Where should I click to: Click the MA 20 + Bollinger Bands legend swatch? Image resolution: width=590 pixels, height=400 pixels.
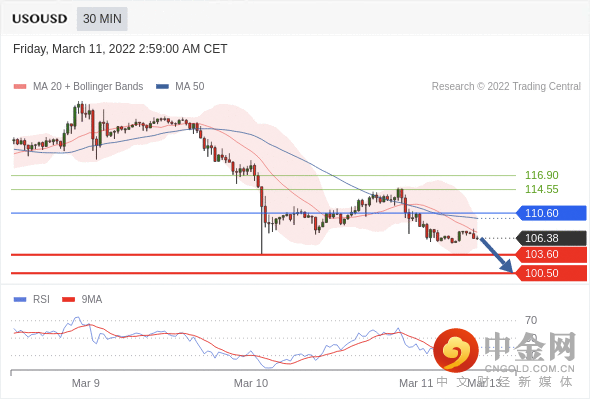click(x=20, y=87)
